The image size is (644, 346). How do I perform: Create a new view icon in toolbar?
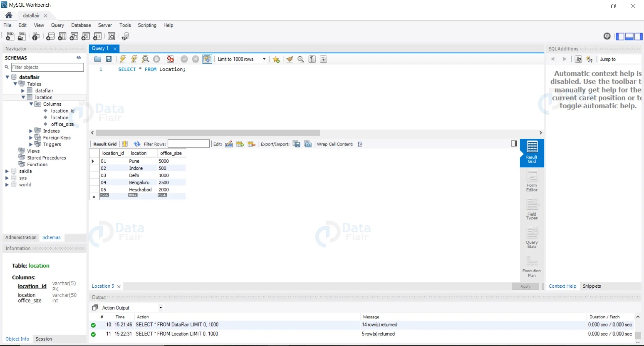(x=74, y=36)
